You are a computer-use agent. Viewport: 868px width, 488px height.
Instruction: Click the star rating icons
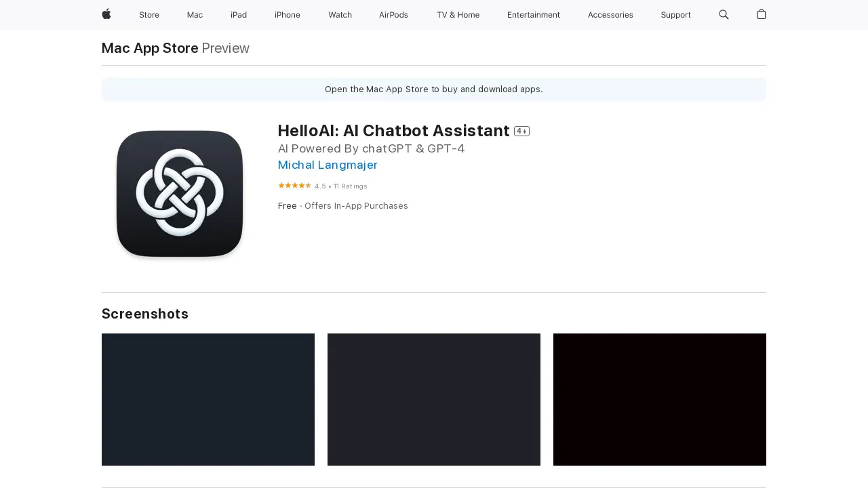coord(294,186)
